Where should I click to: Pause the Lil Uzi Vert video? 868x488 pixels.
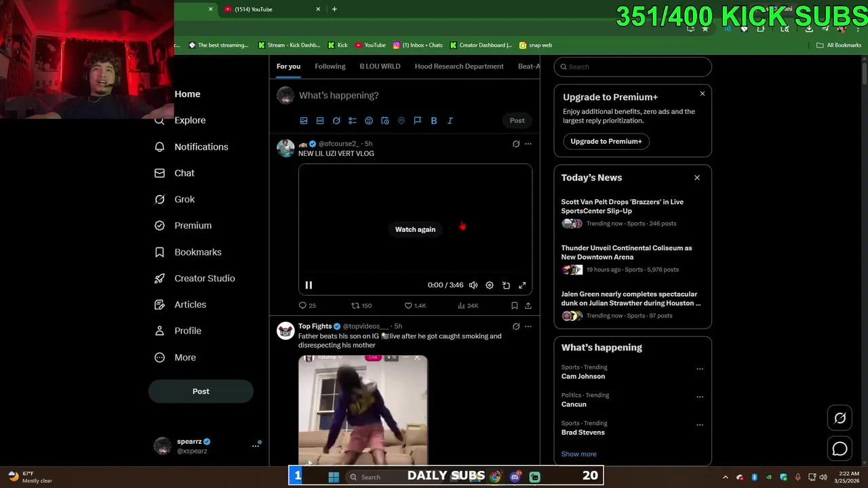point(309,285)
